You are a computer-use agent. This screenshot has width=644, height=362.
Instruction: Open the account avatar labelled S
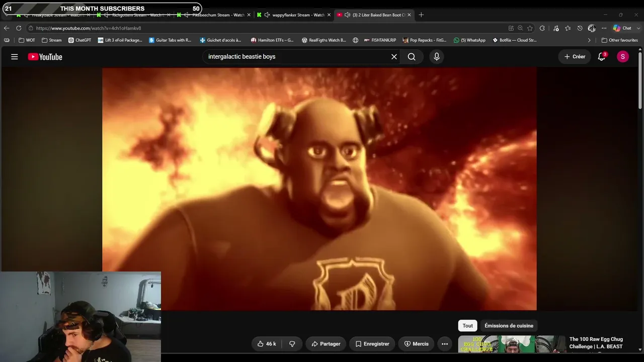[623, 57]
